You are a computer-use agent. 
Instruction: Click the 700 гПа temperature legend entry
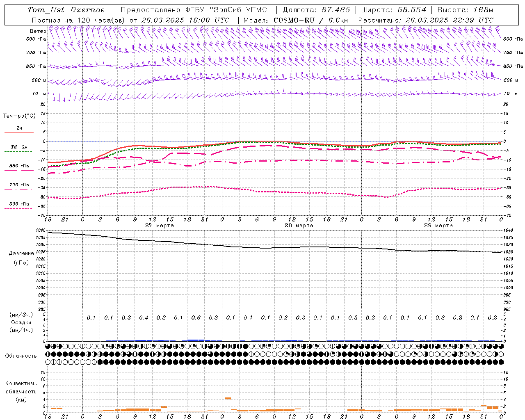point(19,185)
